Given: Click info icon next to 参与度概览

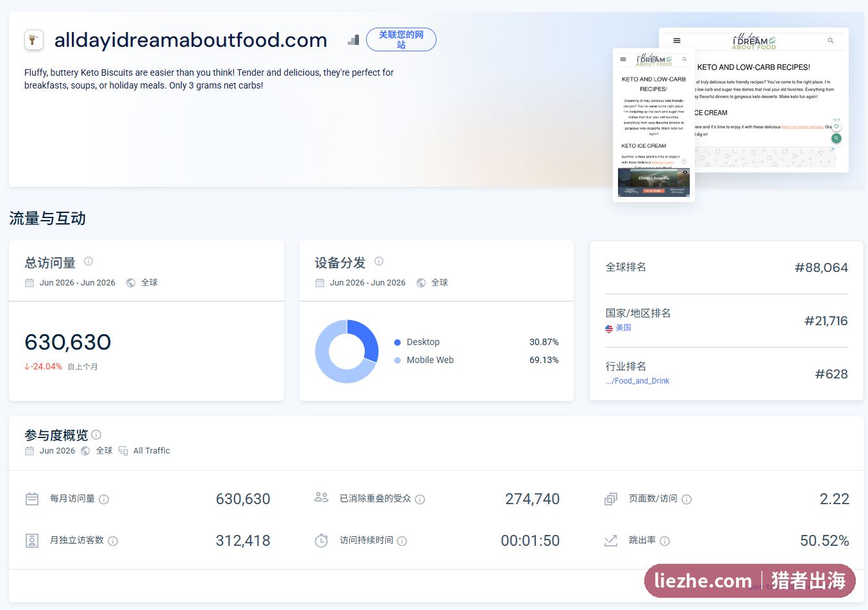Looking at the screenshot, I should (96, 435).
